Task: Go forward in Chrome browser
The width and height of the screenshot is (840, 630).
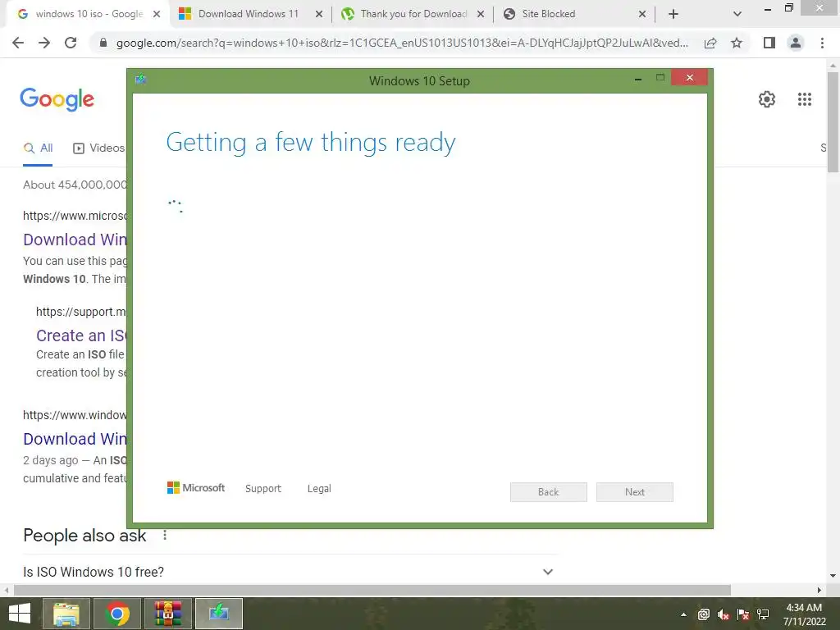Action: pyautogui.click(x=44, y=43)
